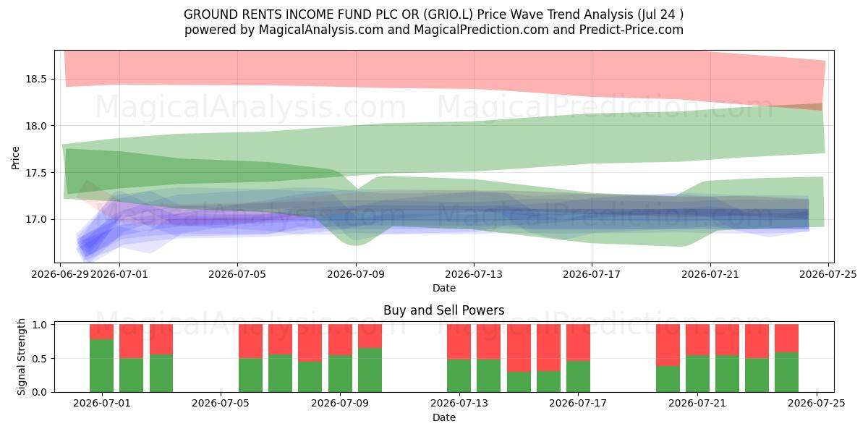Click the 'Date' label under the Buy and Sell chart
The image size is (868, 434).
[444, 417]
